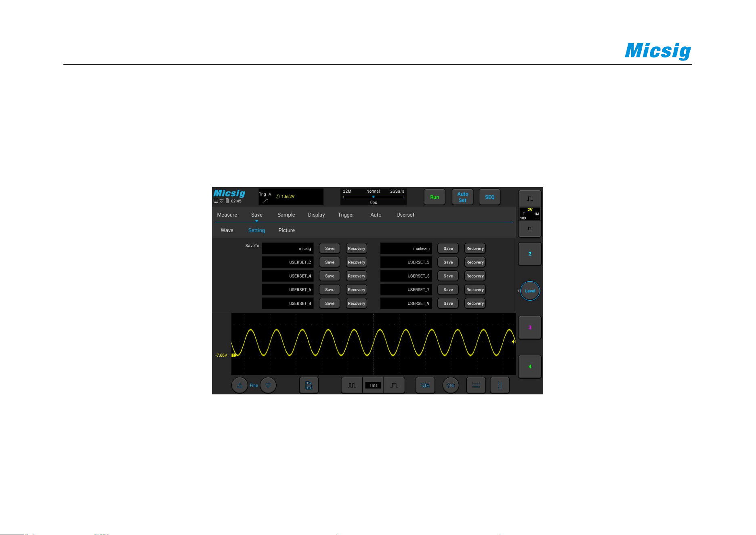Open the Auto menu

point(376,215)
